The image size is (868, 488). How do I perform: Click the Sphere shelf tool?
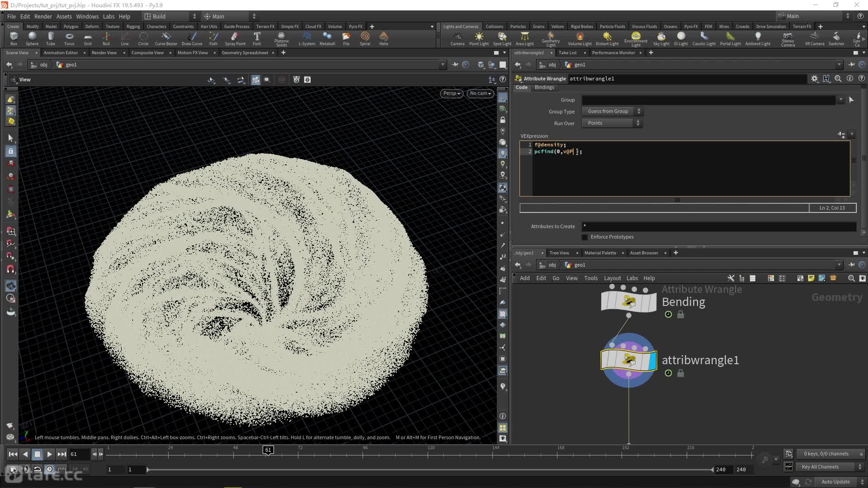tap(32, 38)
